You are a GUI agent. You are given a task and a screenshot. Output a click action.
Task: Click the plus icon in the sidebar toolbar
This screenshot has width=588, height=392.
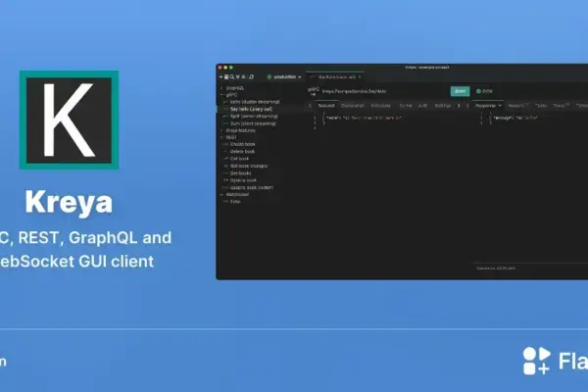tap(220, 76)
